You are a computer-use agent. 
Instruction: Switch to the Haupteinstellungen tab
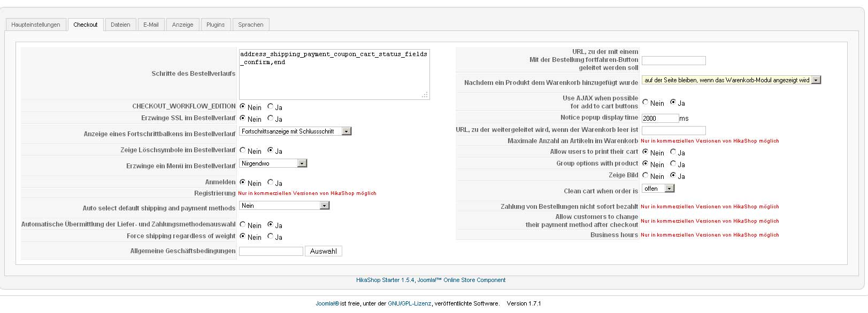coord(36,25)
